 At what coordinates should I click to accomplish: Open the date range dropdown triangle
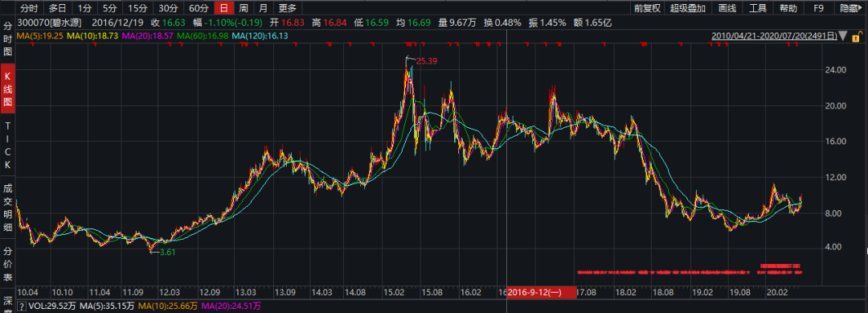click(843, 36)
